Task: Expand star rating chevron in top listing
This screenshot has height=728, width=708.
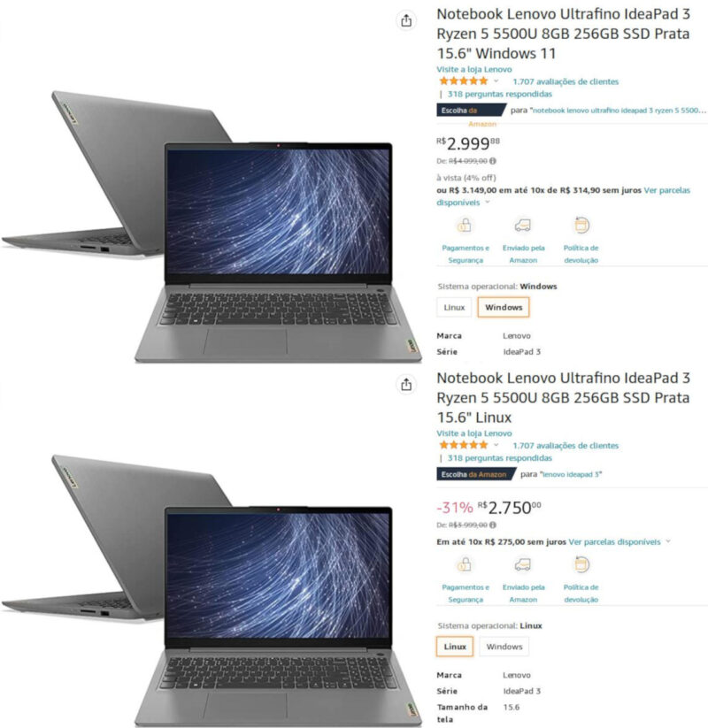Action: click(496, 81)
